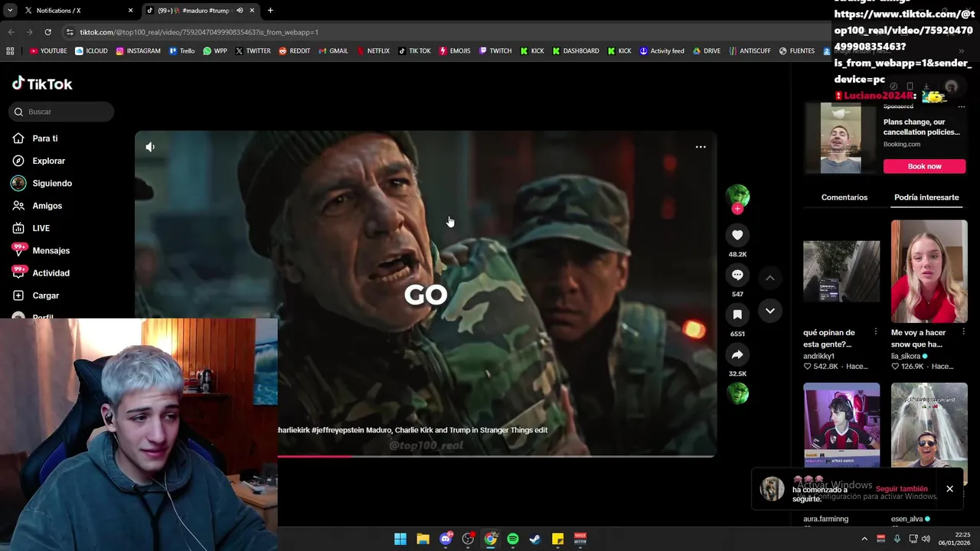Go to the previous video arrow

pos(770,278)
